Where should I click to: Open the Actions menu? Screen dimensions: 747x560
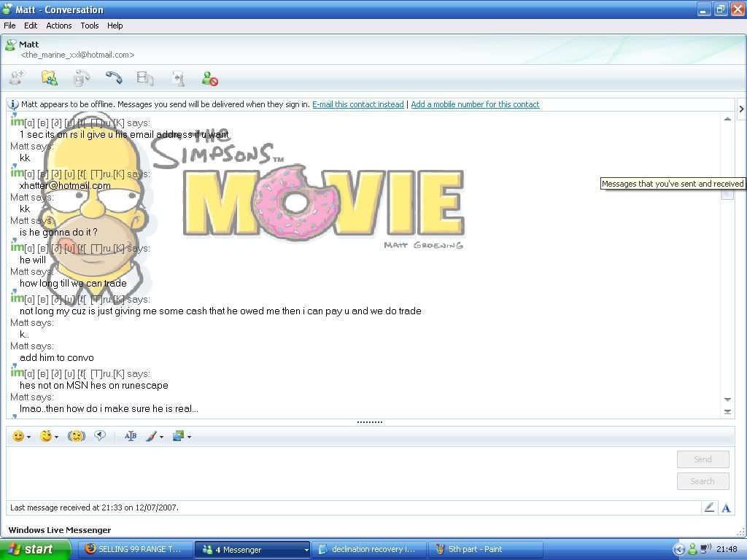(x=59, y=26)
